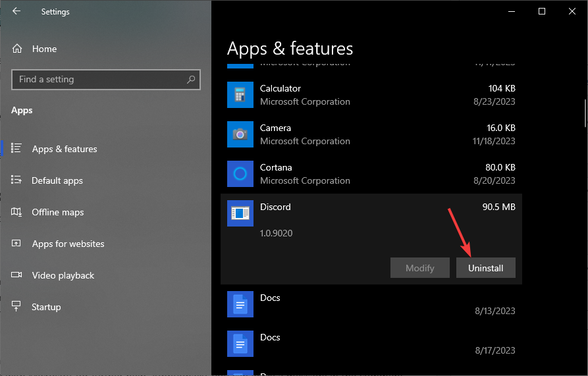This screenshot has width=588, height=376.
Task: Open Default apps settings
Action: coord(57,180)
